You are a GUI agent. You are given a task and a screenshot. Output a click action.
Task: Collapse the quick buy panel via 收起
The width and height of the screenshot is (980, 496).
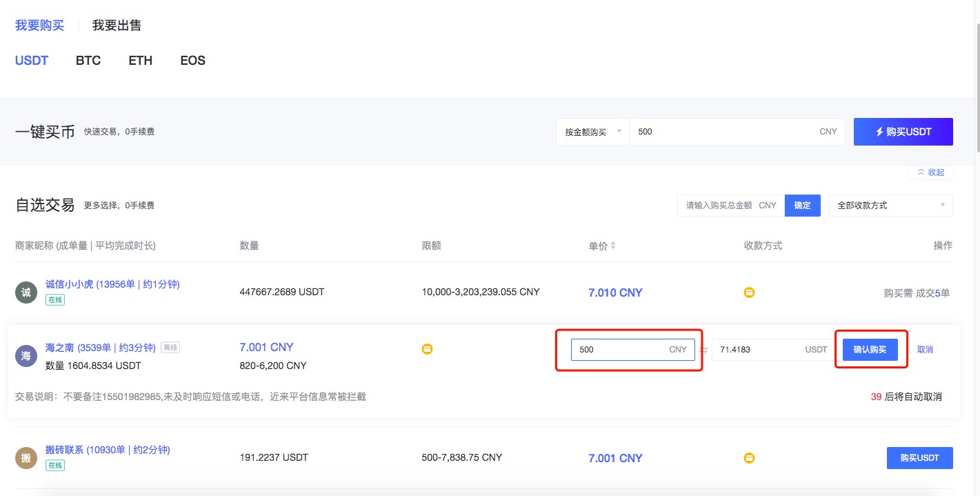930,172
